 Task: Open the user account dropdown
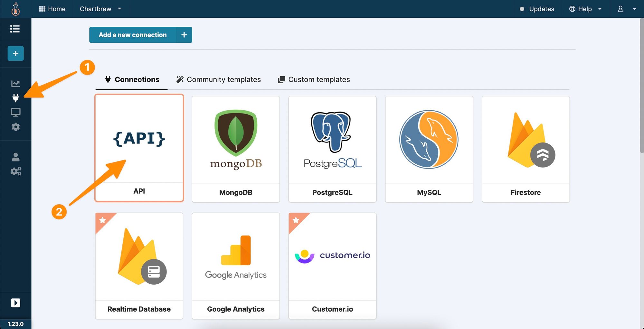[627, 9]
